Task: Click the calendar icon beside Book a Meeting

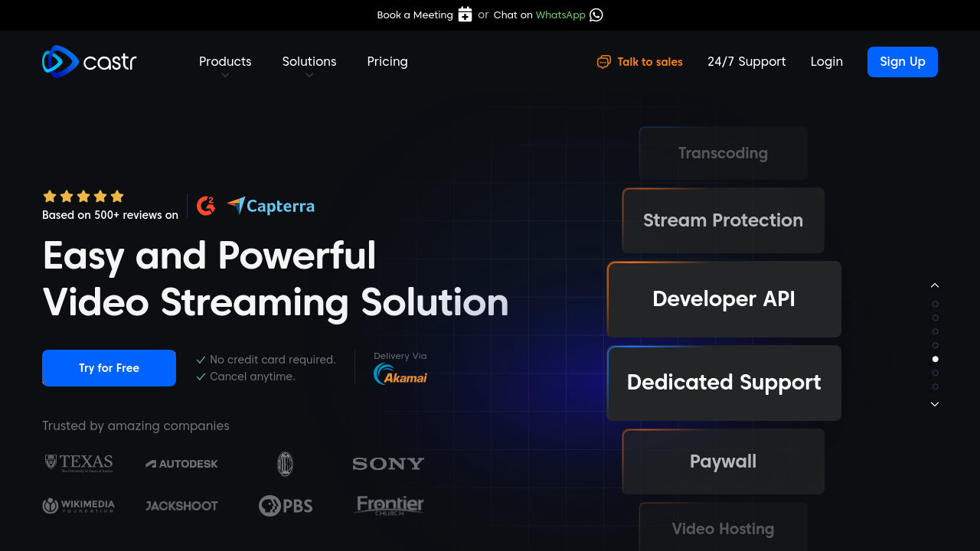Action: point(465,15)
